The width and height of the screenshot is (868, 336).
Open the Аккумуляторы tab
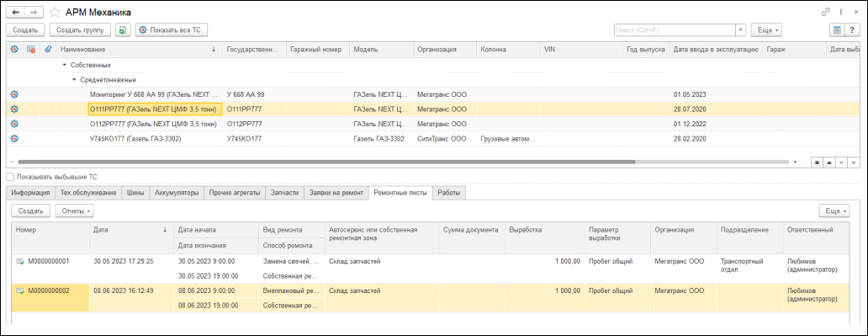coord(176,192)
